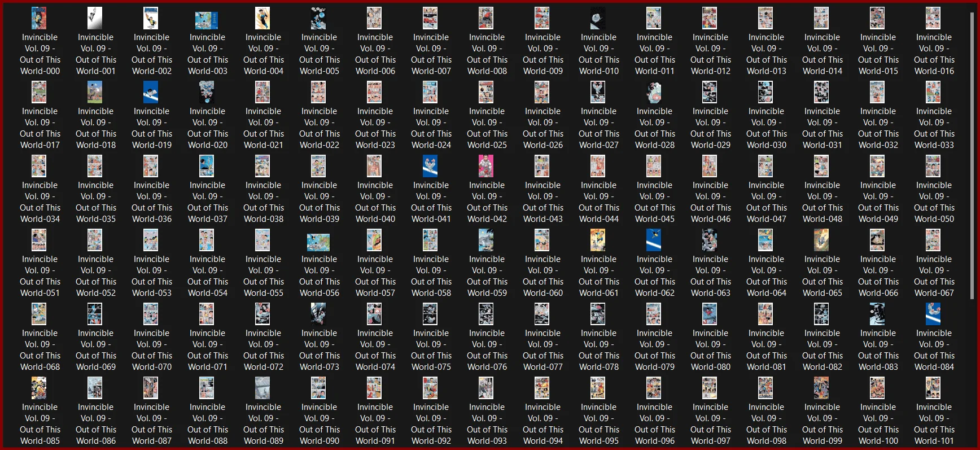Click the file name ending World-015
Screen dimensions: 980x450
(x=878, y=54)
